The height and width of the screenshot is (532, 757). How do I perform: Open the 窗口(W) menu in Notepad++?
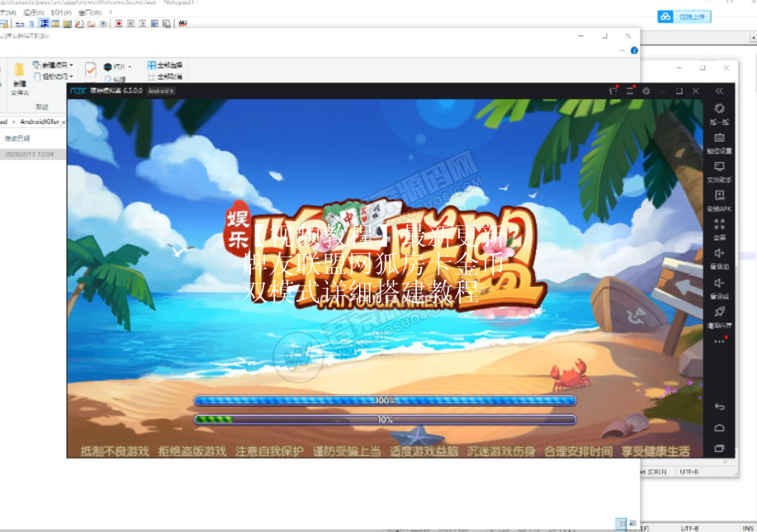coord(90,13)
